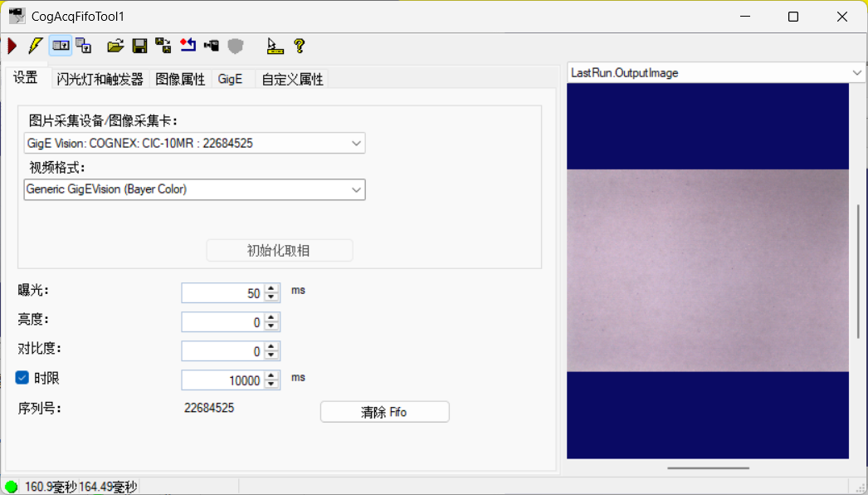Click the gray shield icon
This screenshot has height=495, width=868.
click(236, 46)
